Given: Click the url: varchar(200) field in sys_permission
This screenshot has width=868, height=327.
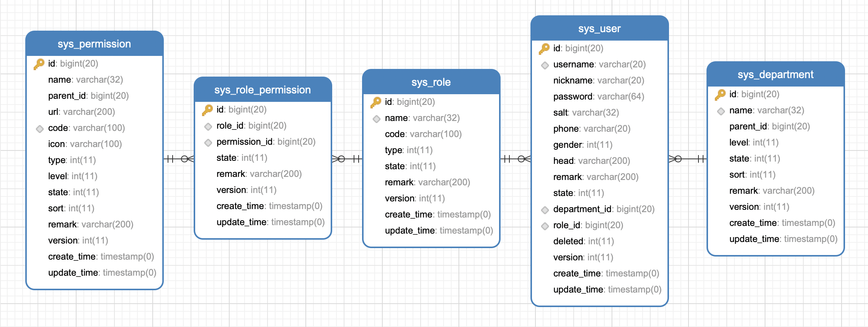Looking at the screenshot, I should click(82, 112).
